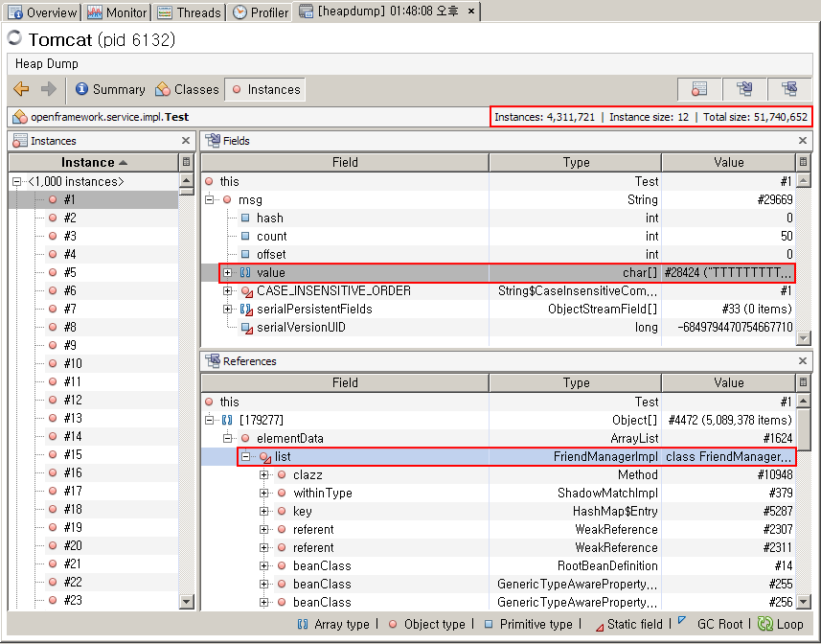Expand the key HashMap$Entry reference
Screen dimensions: 821x644
coord(263,511)
